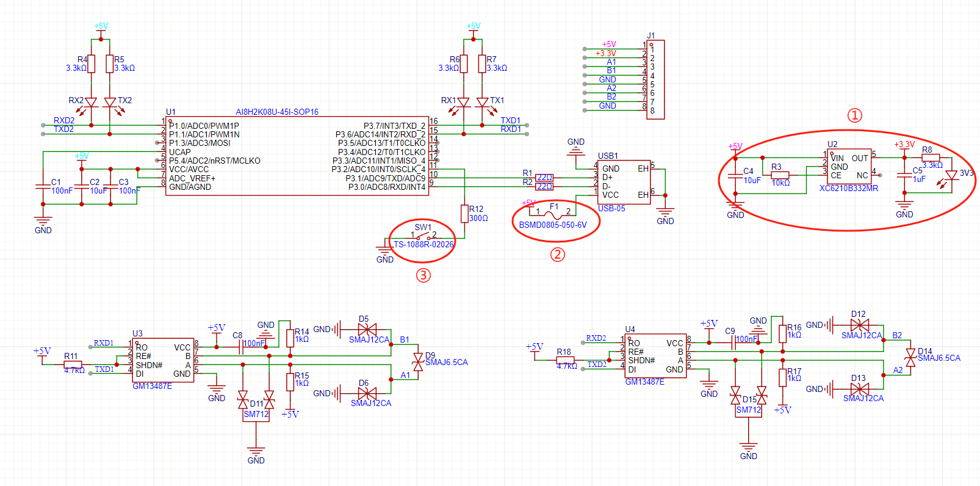The width and height of the screenshot is (980, 486).
Task: Click the D11 SM712 diode pair
Action: coord(256,401)
